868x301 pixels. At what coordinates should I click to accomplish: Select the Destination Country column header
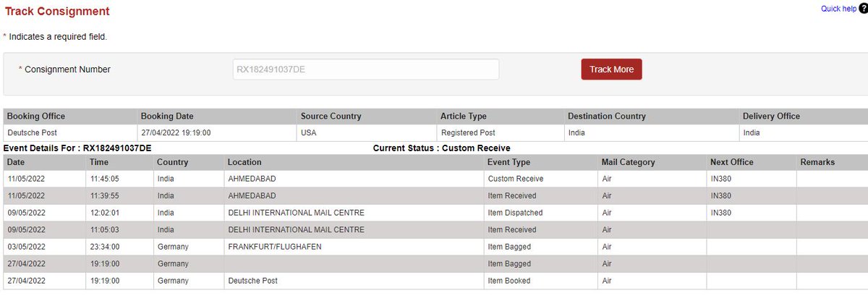(652, 116)
